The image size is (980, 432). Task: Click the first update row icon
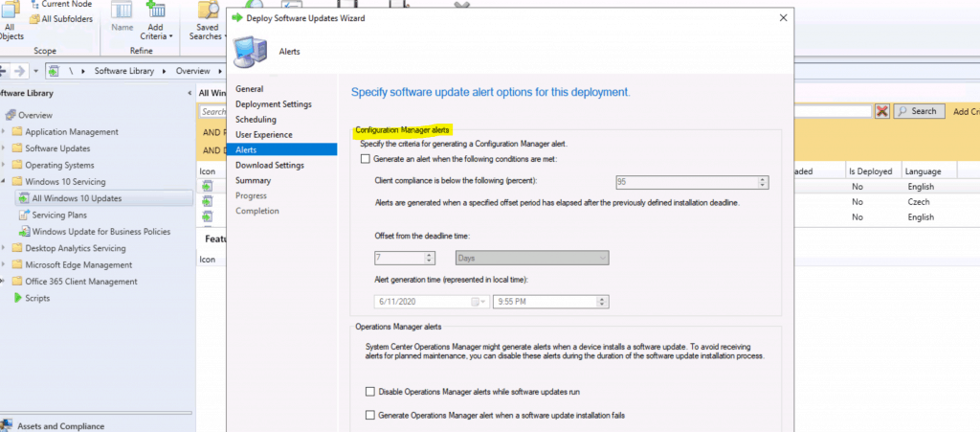pos(208,186)
